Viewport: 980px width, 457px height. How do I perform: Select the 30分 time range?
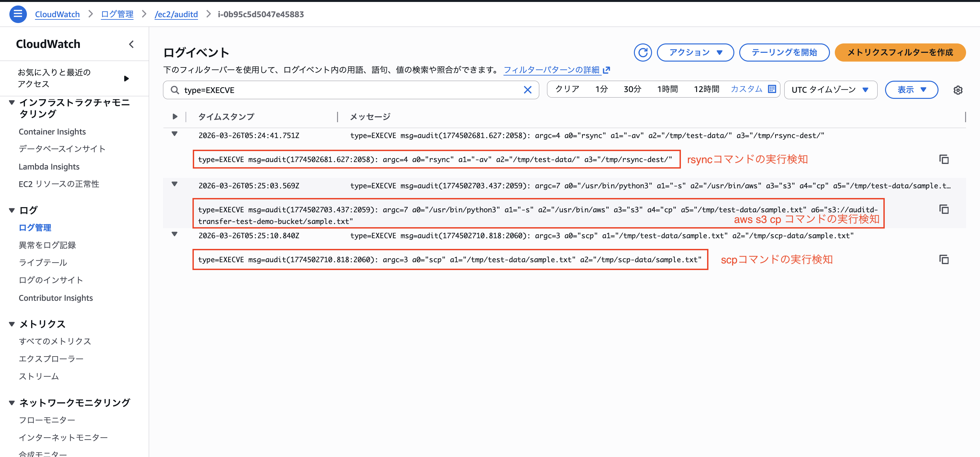(632, 89)
